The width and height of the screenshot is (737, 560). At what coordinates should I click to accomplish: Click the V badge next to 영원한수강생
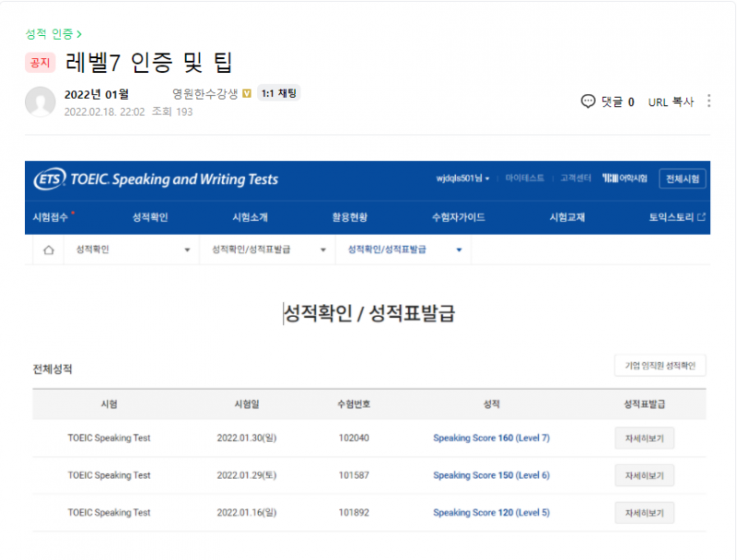(247, 94)
